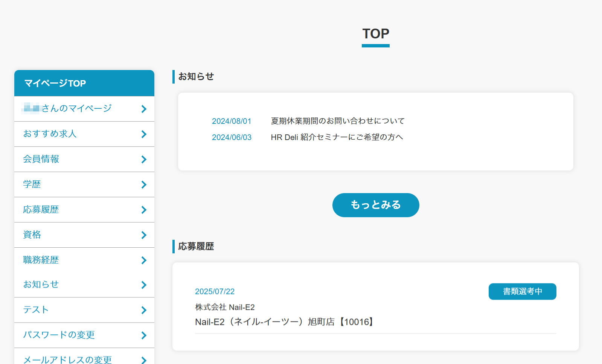
Task: Click the chevron arrow next to 会員情報
Action: click(x=144, y=160)
